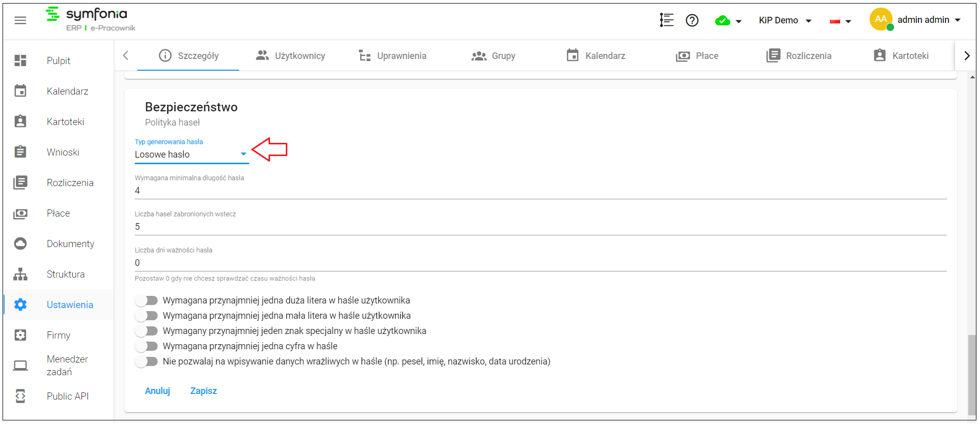Switch to the Użytkownicy tab
Screen dimensions: 980x425
tap(290, 55)
